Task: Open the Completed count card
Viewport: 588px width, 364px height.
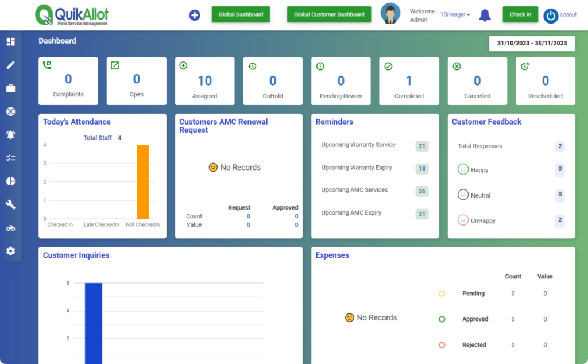Action: pyautogui.click(x=409, y=81)
